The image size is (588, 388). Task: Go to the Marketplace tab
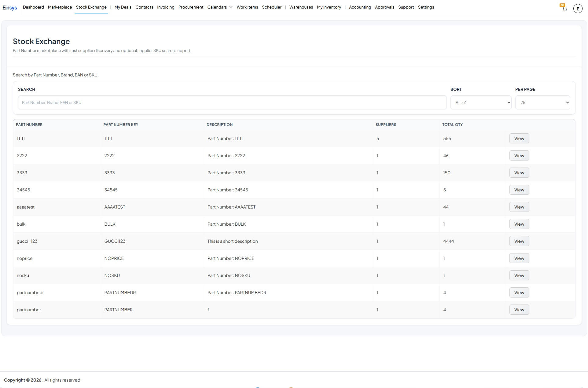click(x=60, y=7)
